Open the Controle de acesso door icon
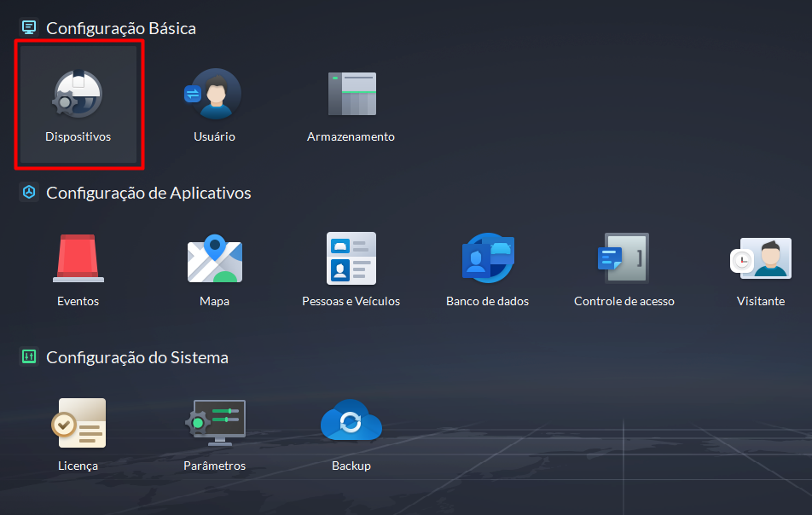The height and width of the screenshot is (515, 812). [x=623, y=258]
